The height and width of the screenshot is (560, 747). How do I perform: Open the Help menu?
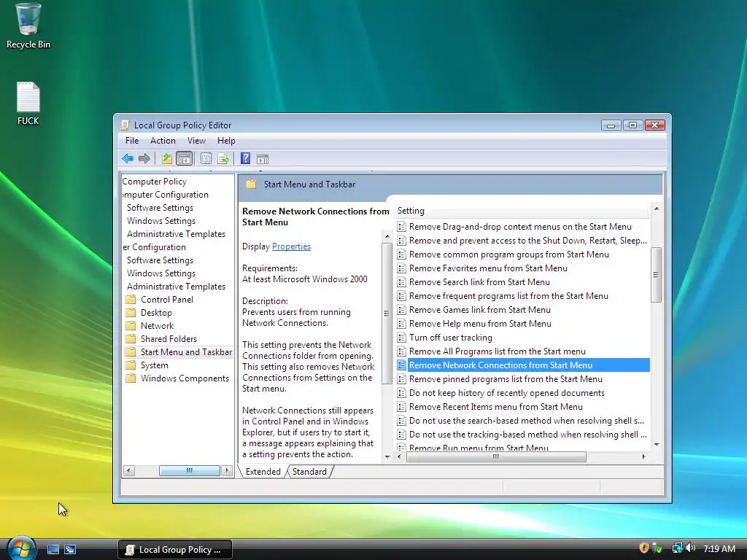tap(226, 141)
